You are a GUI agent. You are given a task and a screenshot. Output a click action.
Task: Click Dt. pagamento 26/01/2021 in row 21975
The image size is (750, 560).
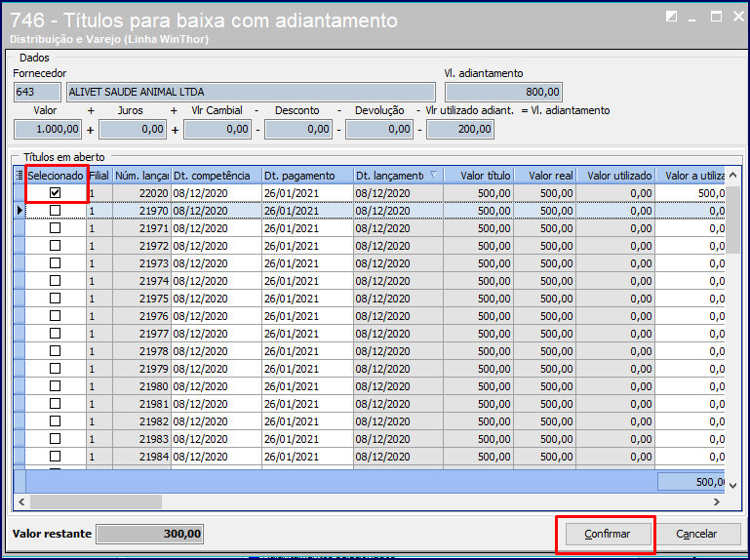coord(307,299)
